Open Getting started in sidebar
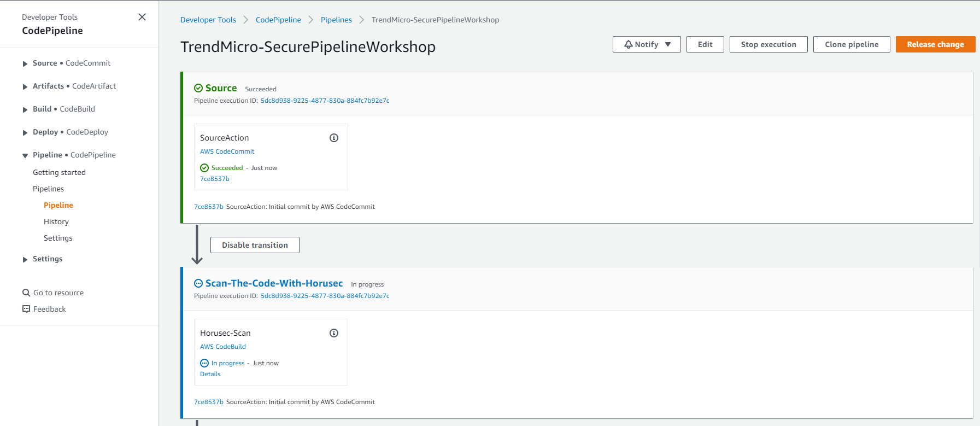The image size is (980, 426). (59, 172)
